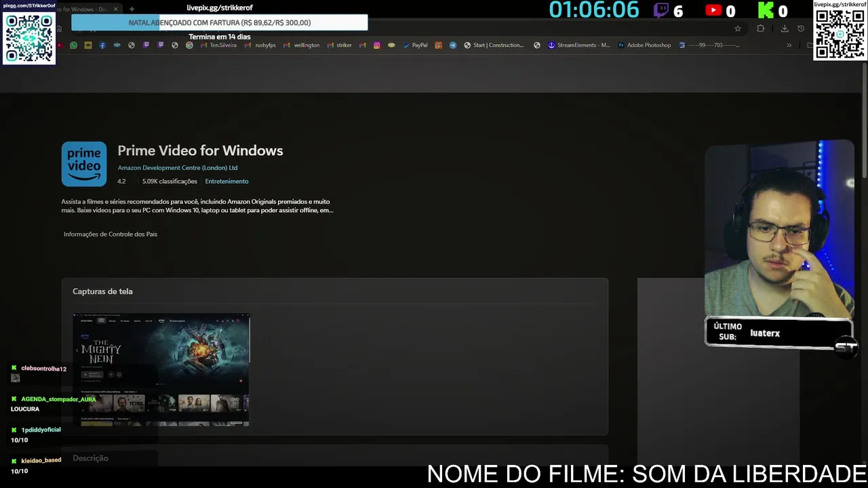The image size is (868, 488).
Task: Open the StreamElements bookmark
Action: coord(578,45)
